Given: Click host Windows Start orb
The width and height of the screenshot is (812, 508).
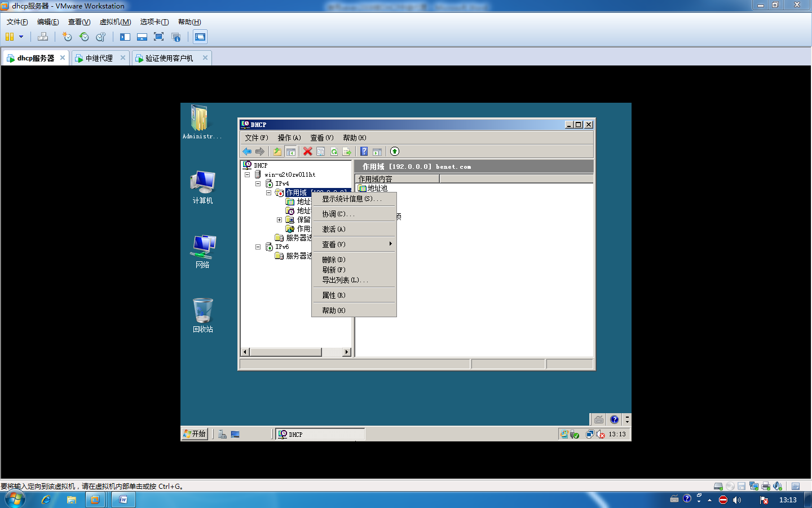Looking at the screenshot, I should pos(15,500).
